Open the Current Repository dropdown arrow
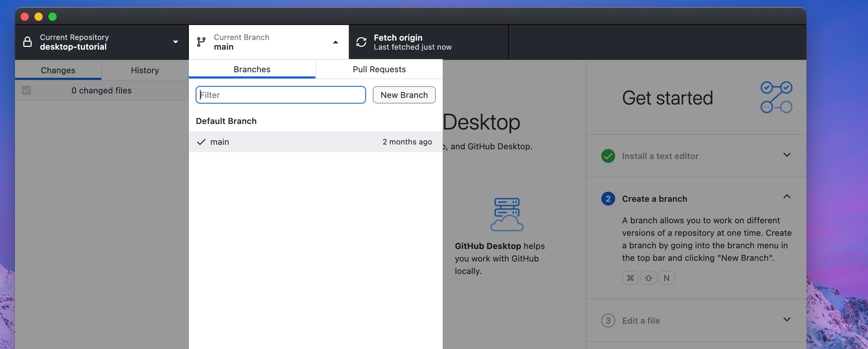868x349 pixels. coord(176,42)
